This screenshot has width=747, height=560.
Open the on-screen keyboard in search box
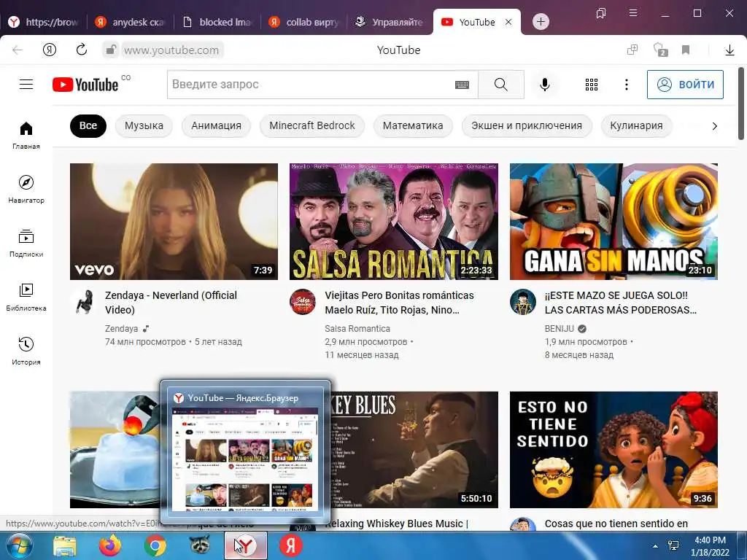click(462, 85)
